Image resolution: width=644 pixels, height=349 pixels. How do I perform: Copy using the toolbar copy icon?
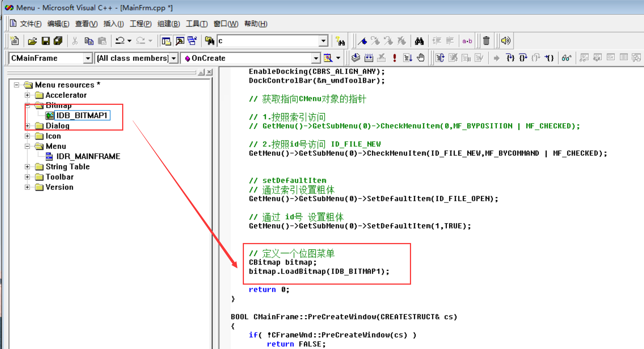pyautogui.click(x=89, y=41)
